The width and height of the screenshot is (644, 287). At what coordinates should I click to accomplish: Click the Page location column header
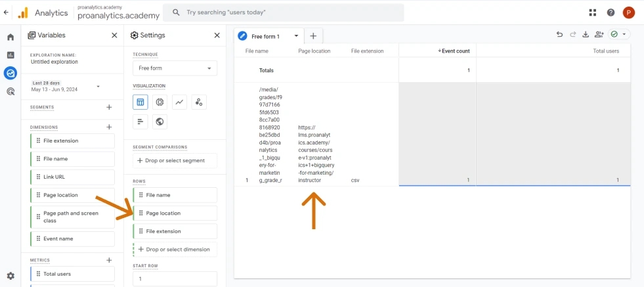[314, 51]
